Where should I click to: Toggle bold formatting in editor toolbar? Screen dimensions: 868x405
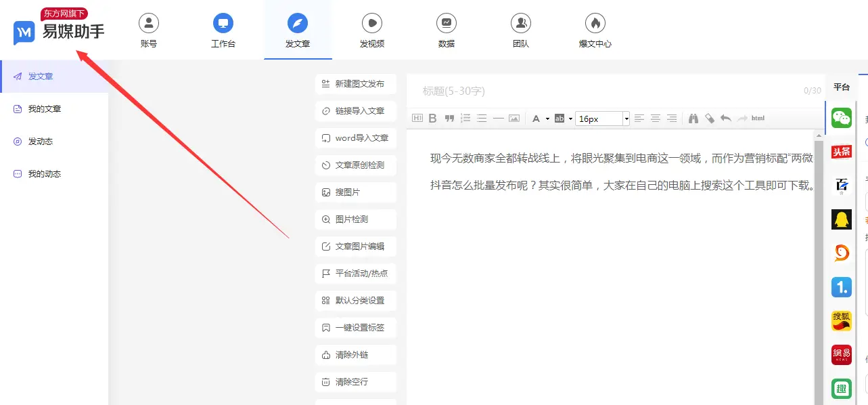(x=433, y=119)
